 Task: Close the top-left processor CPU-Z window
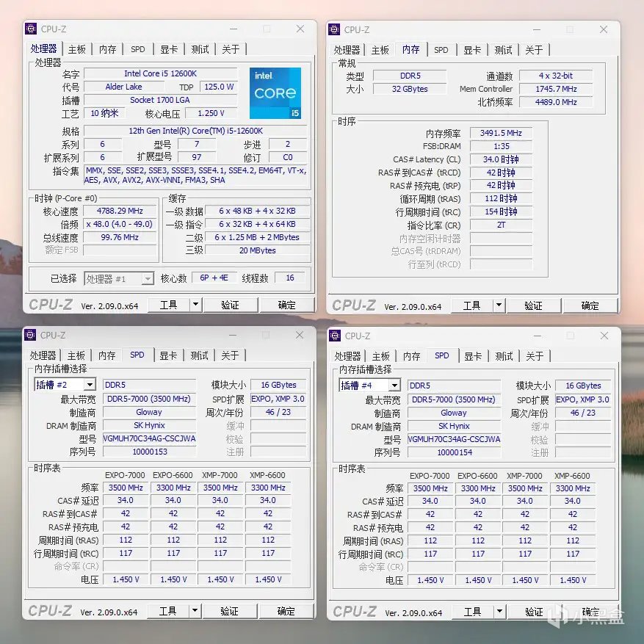coord(300,29)
